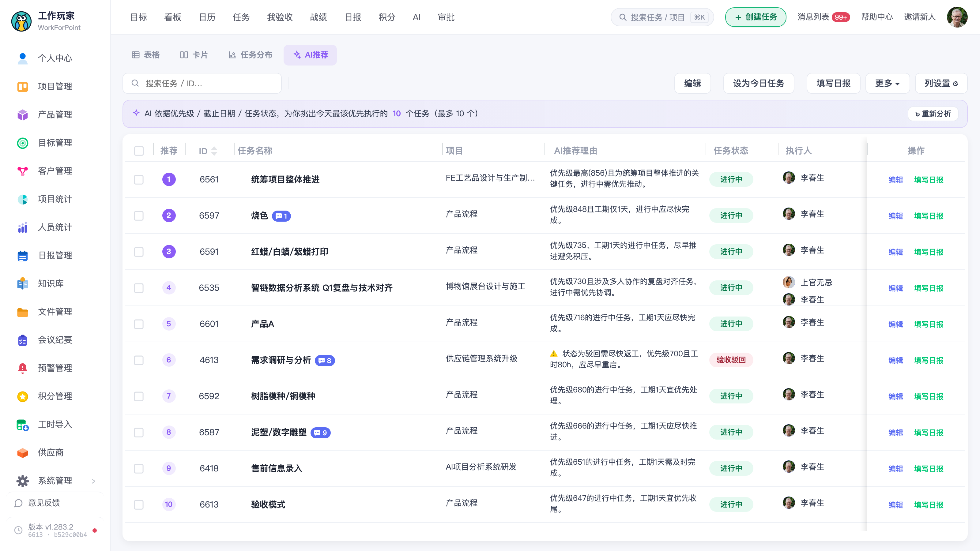Open 列设置 column settings
Screen dimensions: 980x551
[x=941, y=83]
